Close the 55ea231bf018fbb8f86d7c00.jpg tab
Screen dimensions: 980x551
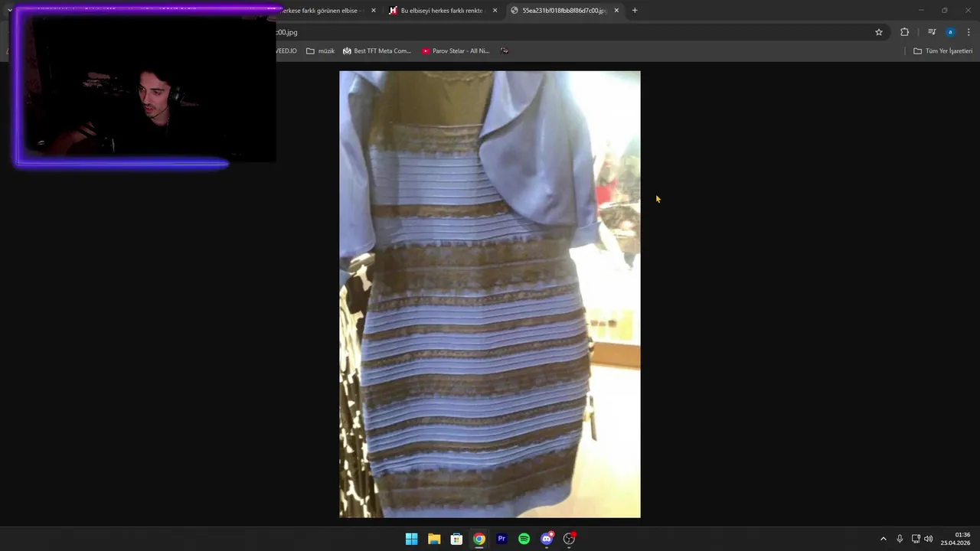click(x=616, y=11)
